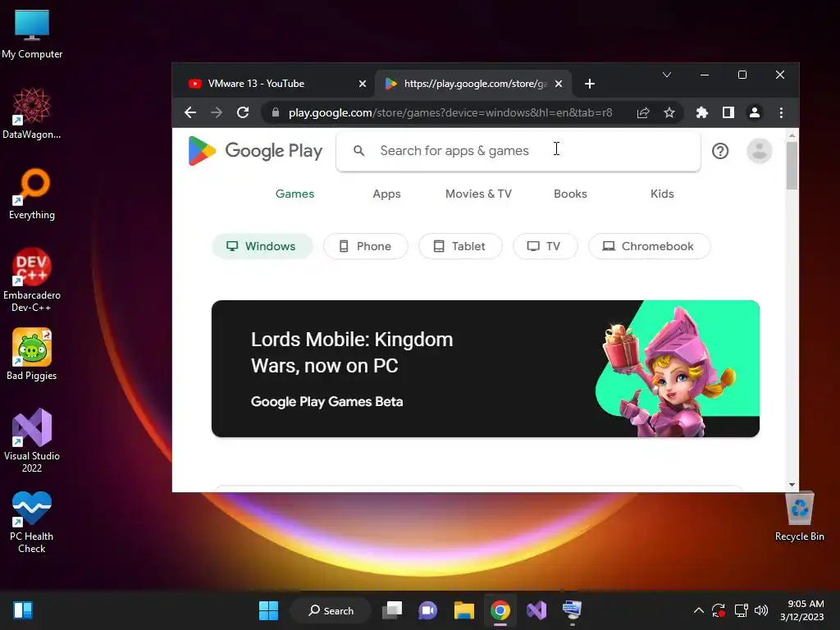
Task: Open the Kids section
Action: click(x=662, y=194)
